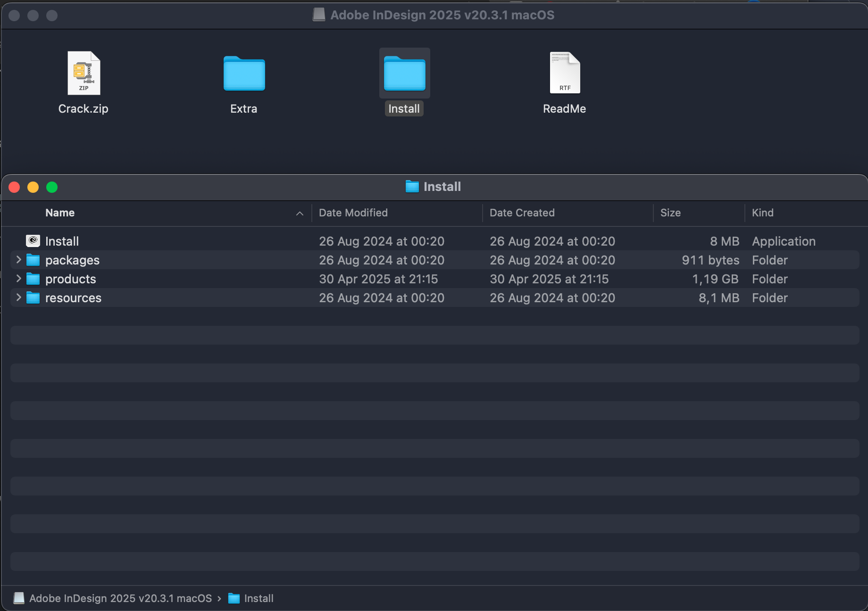Select the Install folder icon in disk window
The image size is (868, 611).
(404, 73)
